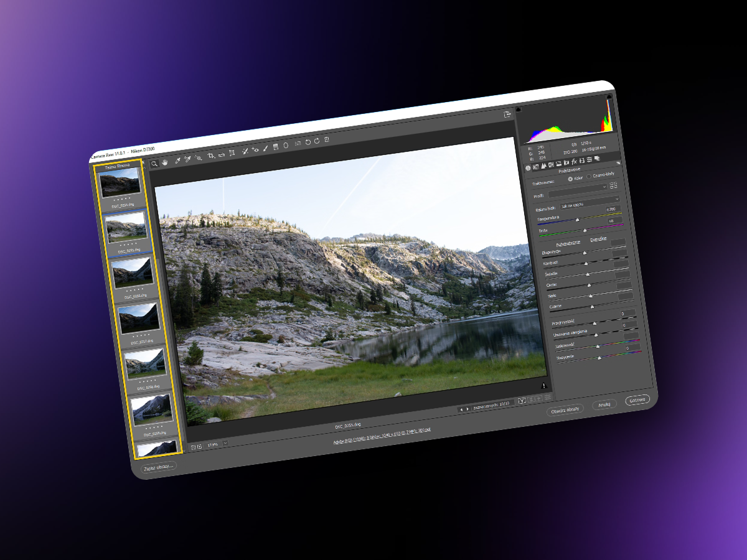Click the Anuluj button
This screenshot has width=747, height=560.
pyautogui.click(x=603, y=404)
